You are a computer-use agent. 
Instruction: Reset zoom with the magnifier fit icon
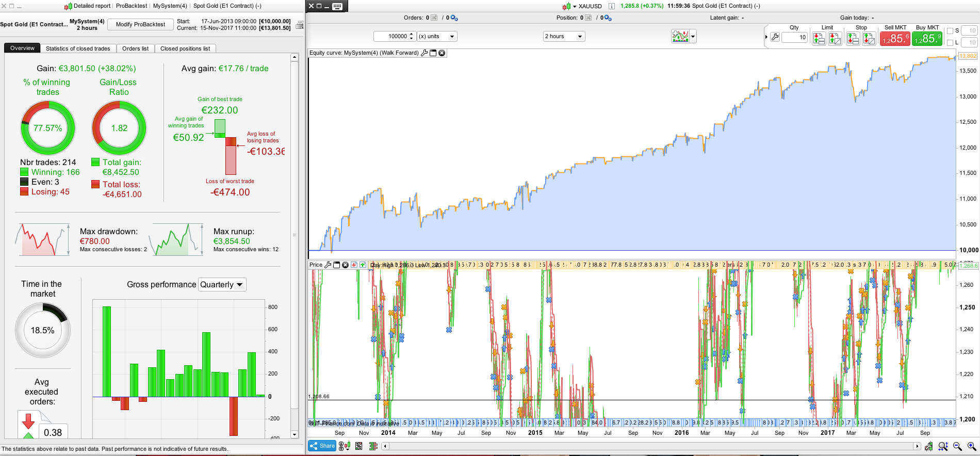pos(943,446)
